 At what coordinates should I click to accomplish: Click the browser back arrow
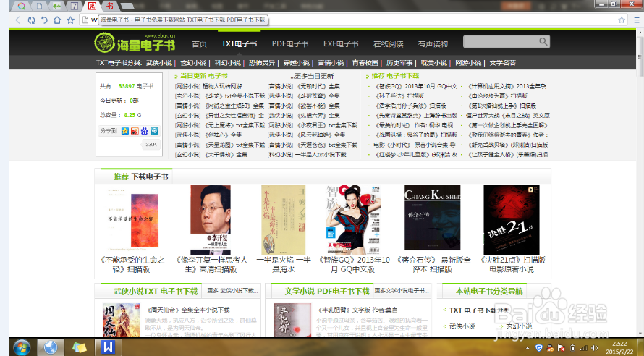click(17, 20)
